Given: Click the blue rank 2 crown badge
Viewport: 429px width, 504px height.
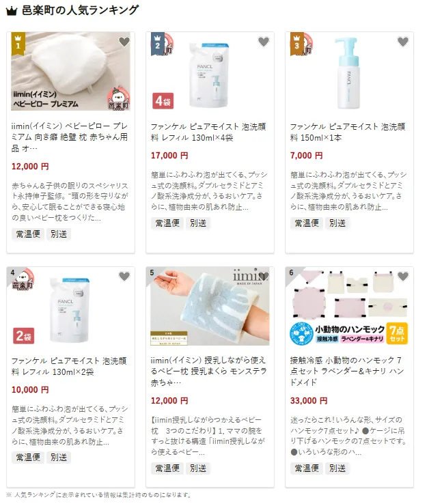Looking at the screenshot, I should (x=158, y=43).
